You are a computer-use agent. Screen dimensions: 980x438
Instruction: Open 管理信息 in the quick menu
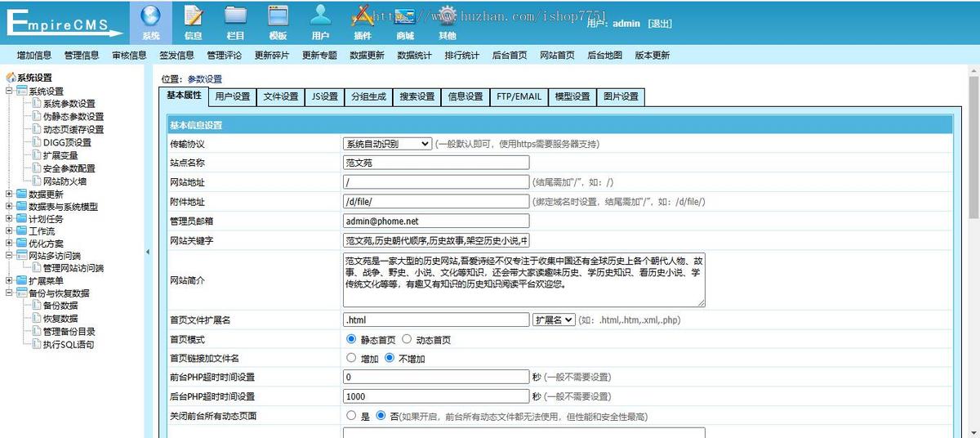coord(82,56)
